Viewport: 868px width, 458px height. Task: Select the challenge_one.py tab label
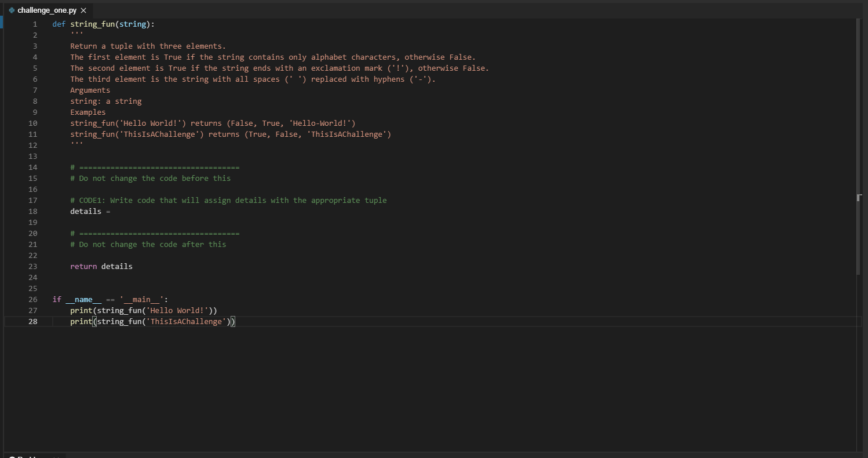[47, 10]
